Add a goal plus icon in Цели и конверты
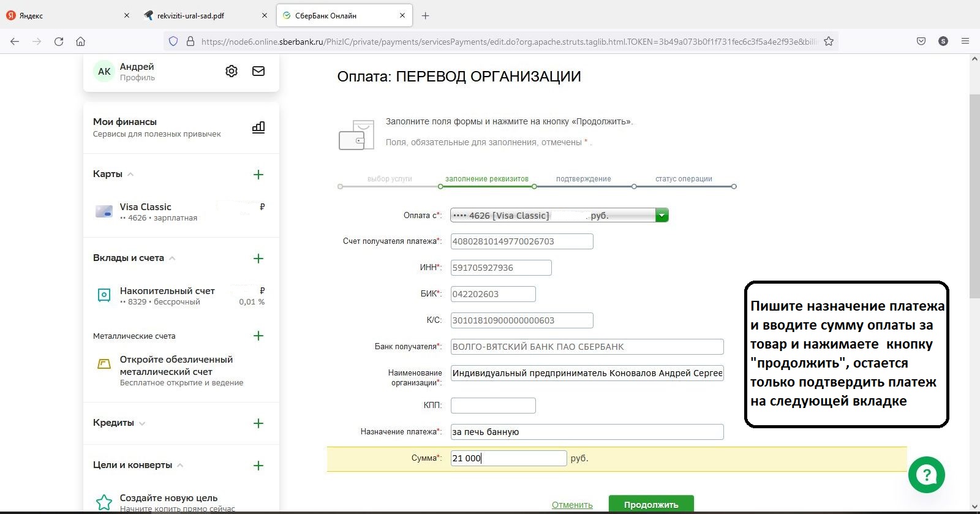Screen dimensions: 980x514 258,466
